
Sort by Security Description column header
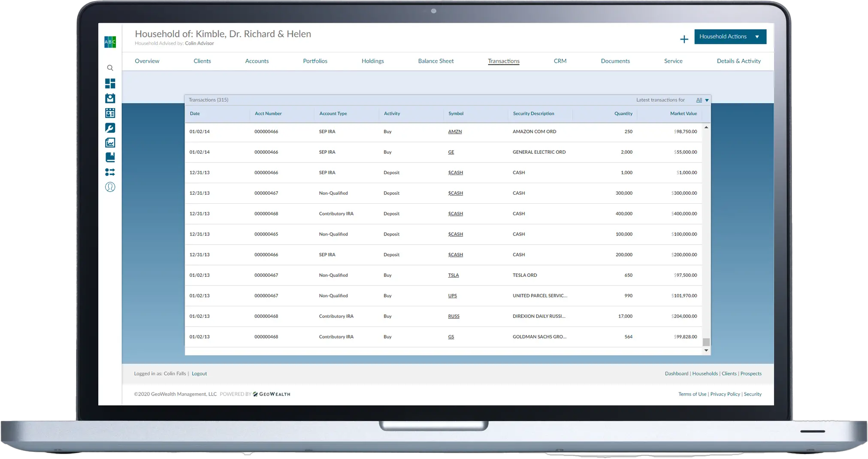[x=533, y=114]
